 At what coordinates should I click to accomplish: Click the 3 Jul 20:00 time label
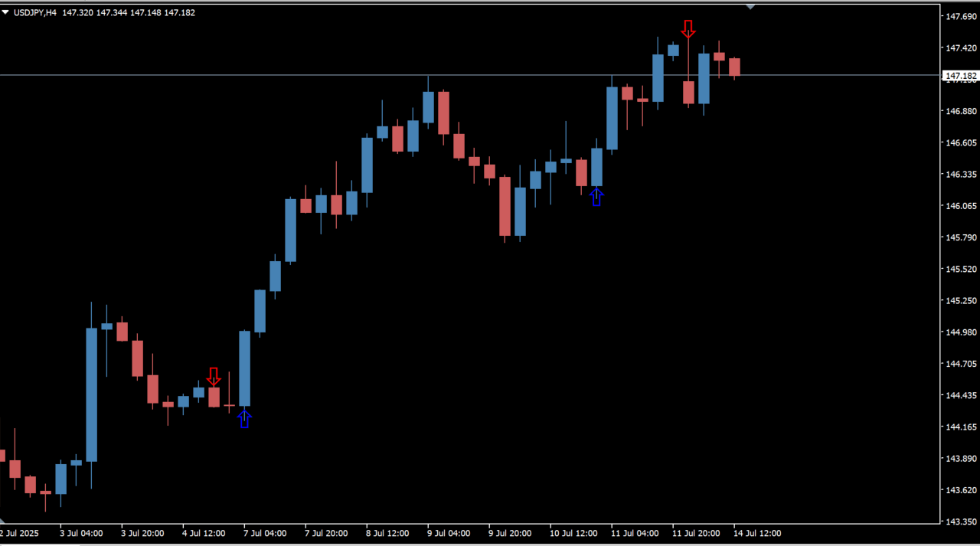[x=142, y=533]
